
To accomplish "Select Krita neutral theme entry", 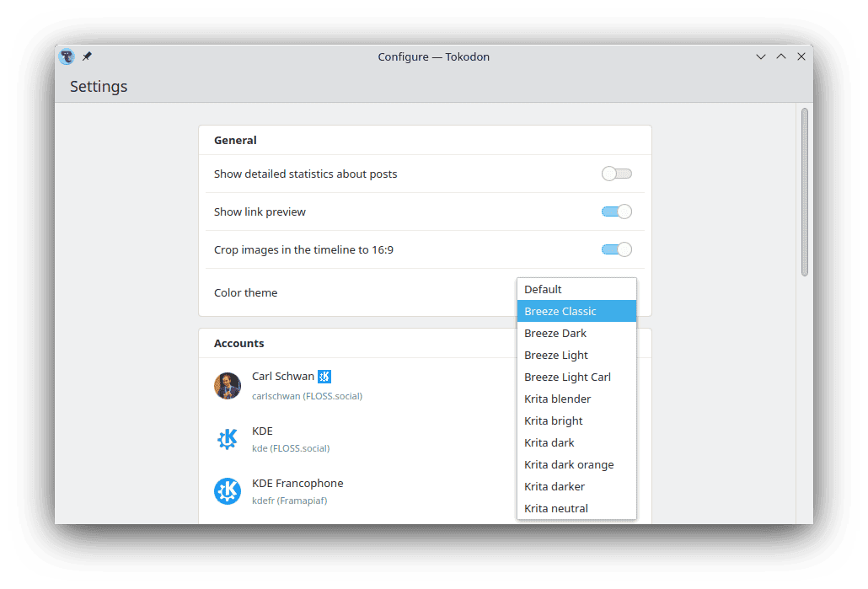I will (x=576, y=508).
